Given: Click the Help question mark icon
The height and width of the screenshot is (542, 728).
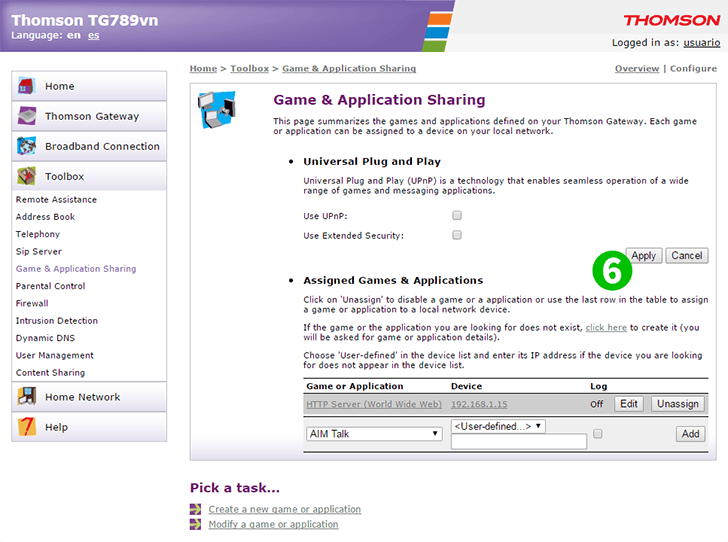Looking at the screenshot, I should 26,427.
